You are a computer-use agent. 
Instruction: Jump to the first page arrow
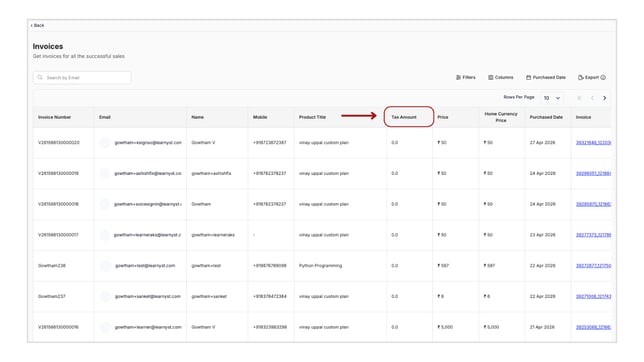click(x=579, y=98)
